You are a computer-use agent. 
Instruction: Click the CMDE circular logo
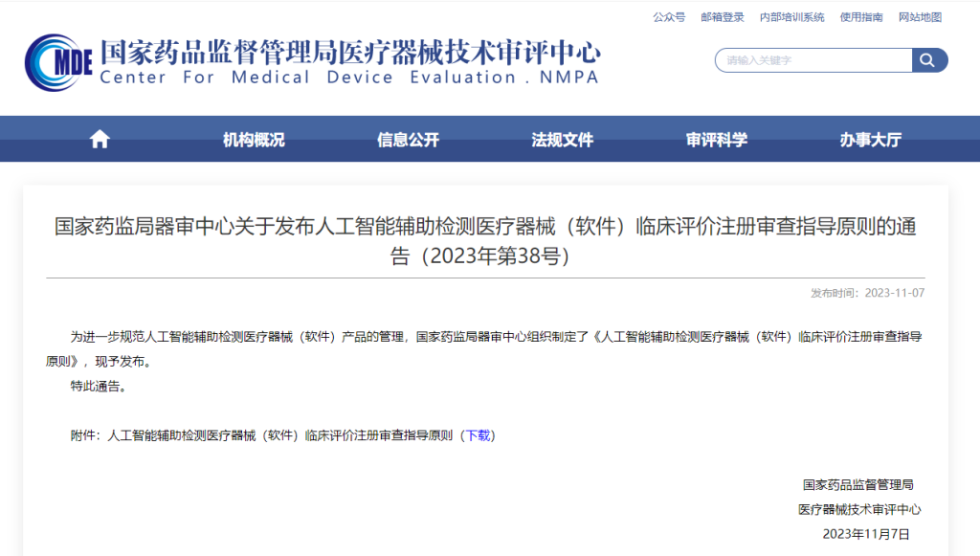57,63
